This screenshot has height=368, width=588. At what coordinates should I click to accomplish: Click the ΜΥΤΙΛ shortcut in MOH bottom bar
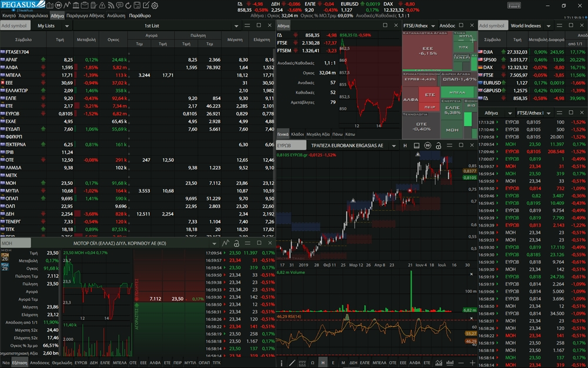point(190,363)
